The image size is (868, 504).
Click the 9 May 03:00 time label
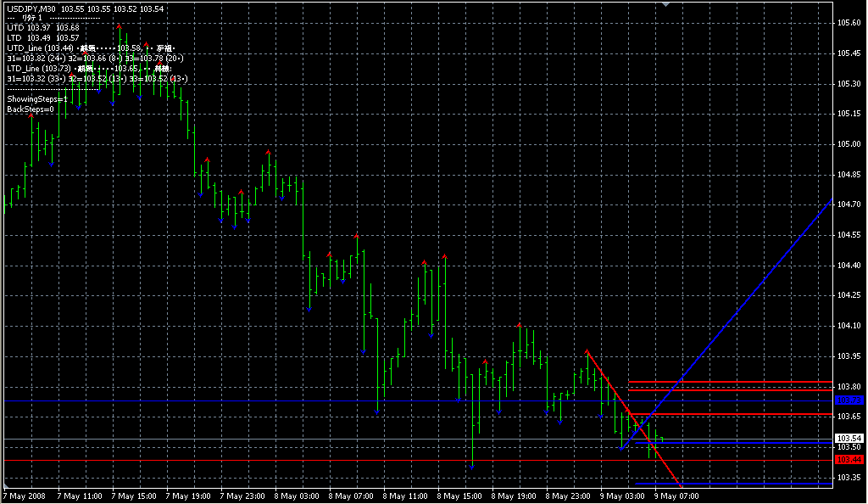click(622, 496)
